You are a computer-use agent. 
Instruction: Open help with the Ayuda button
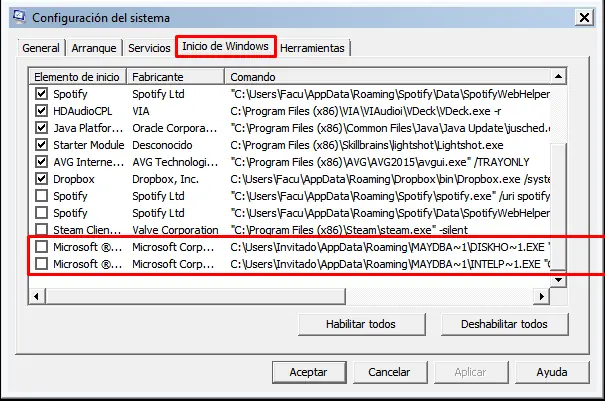(552, 372)
